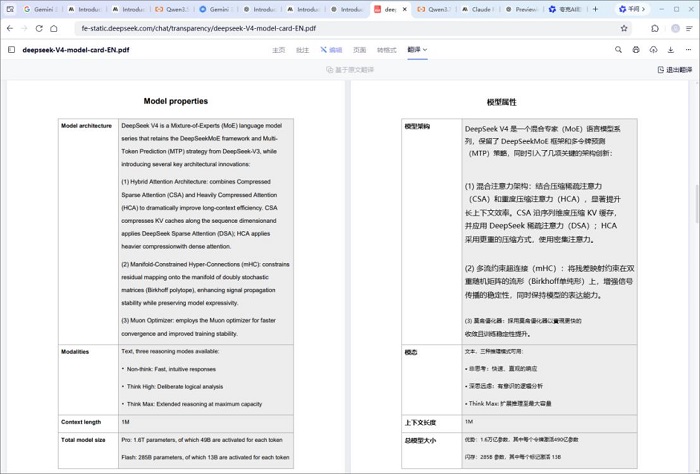Click the 'Model architecture' row label
This screenshot has width=700, height=474.
[x=87, y=126]
